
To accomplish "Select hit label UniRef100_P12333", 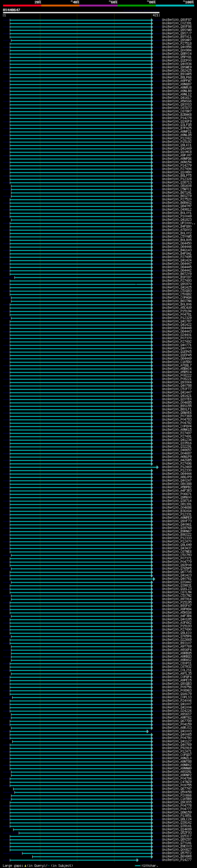I will (176, 538).
